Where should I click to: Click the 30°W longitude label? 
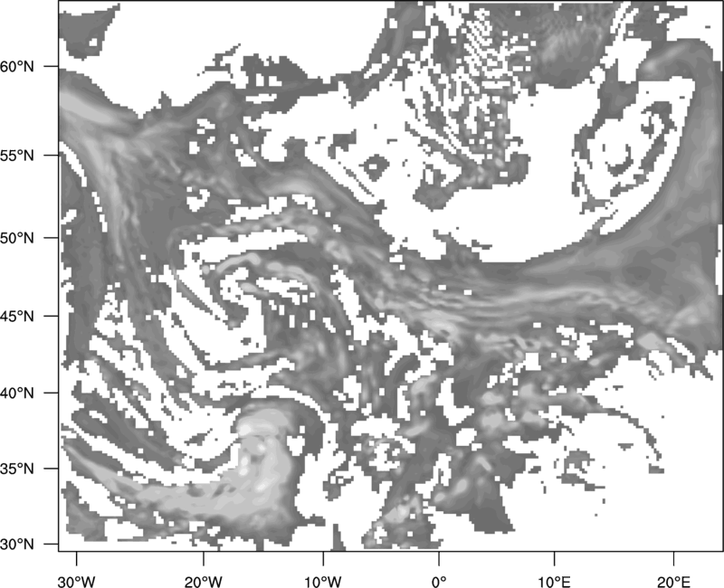click(x=76, y=582)
